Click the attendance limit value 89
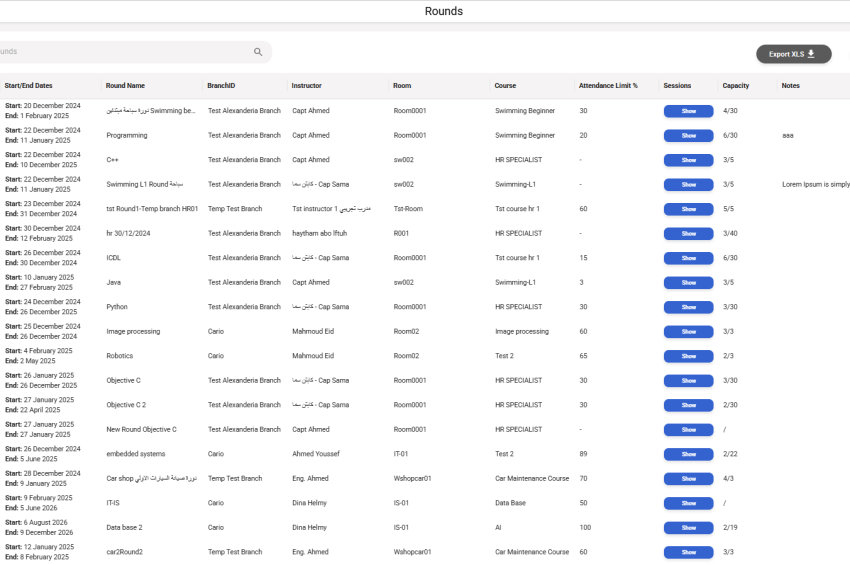 583,454
